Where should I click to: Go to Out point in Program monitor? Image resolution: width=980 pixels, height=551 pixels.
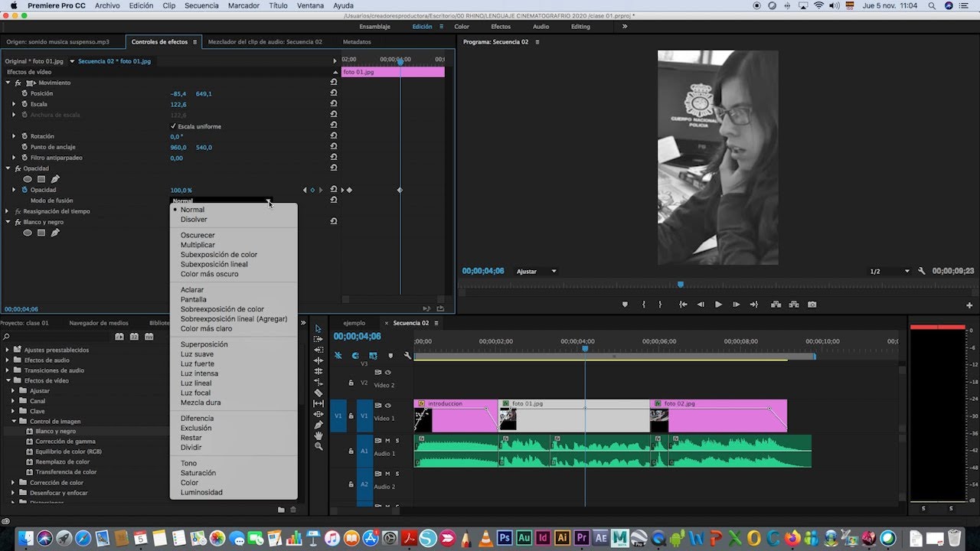coord(754,305)
